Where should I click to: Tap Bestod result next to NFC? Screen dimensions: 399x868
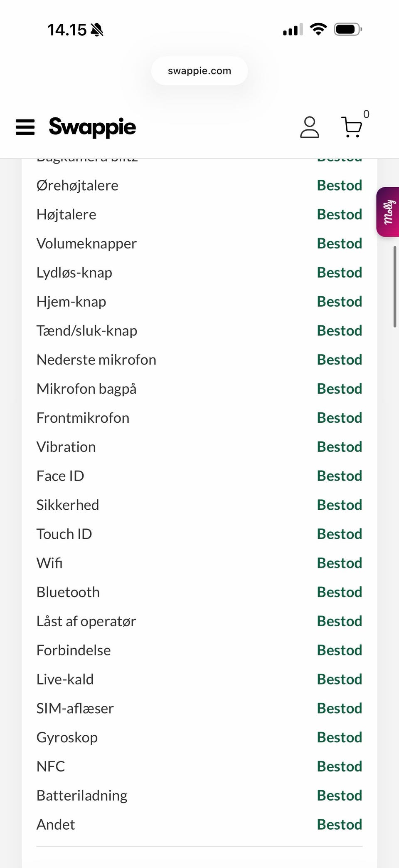[340, 766]
